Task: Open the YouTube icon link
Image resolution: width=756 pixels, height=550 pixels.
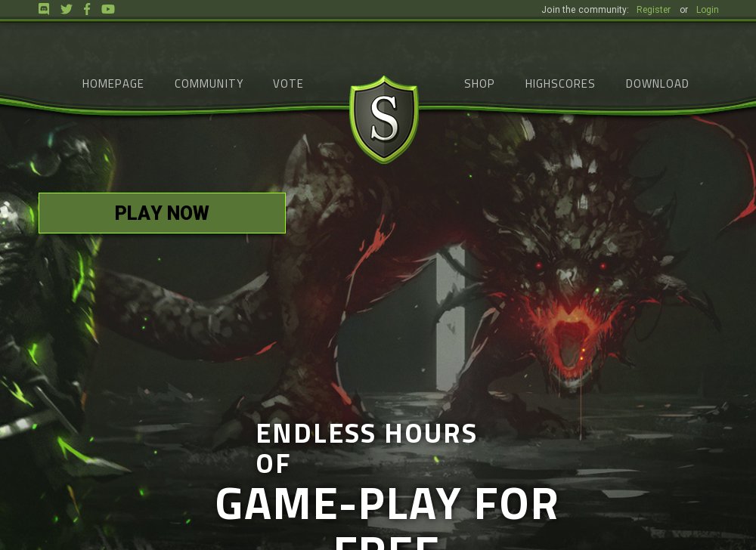Action: [108, 9]
